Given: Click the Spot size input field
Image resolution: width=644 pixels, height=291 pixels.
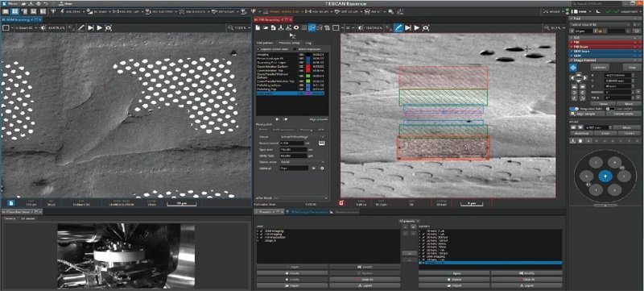Looking at the screenshot, I should (x=292, y=150).
